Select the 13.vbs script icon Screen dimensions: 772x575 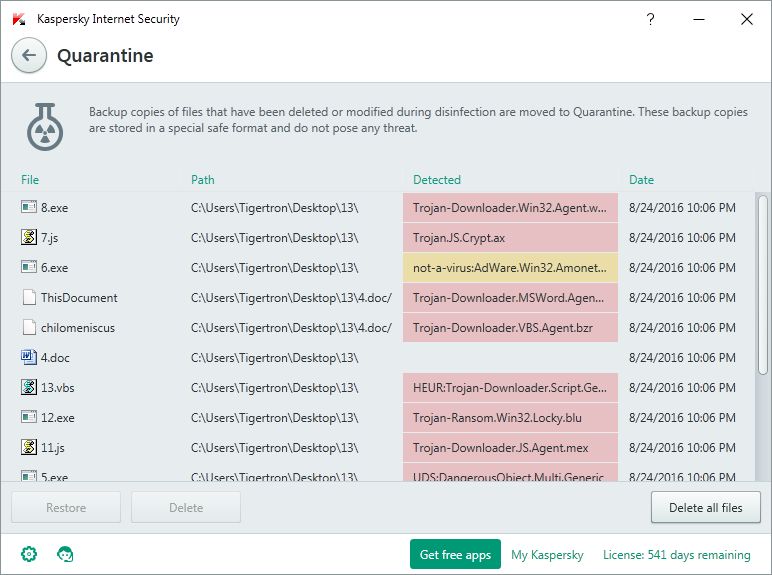[x=29, y=387]
